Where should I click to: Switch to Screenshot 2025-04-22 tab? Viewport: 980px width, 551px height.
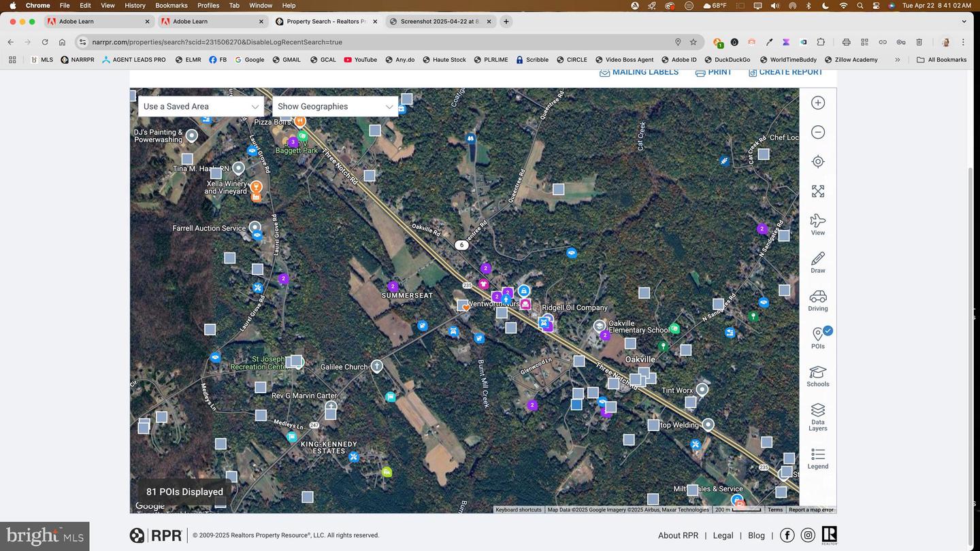coord(439,22)
